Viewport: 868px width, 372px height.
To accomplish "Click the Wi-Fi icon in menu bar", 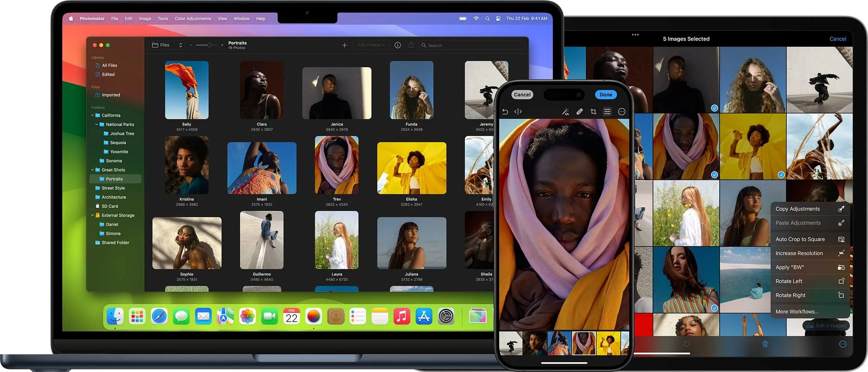I will pyautogui.click(x=476, y=18).
